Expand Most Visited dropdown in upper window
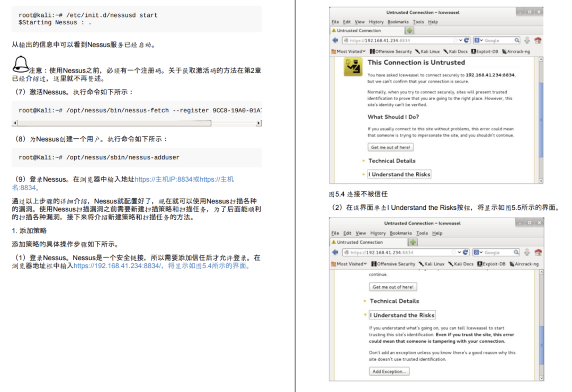The image size is (572, 392). coord(348,51)
